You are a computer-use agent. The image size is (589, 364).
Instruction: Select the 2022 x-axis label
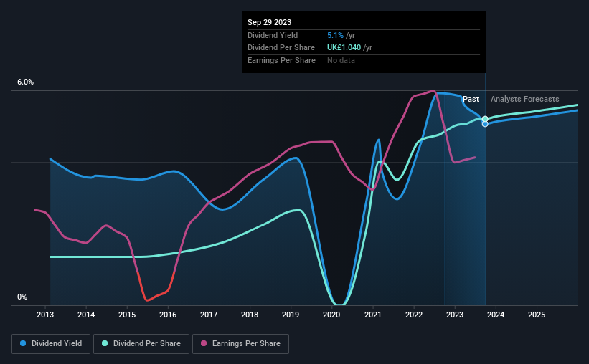(414, 315)
